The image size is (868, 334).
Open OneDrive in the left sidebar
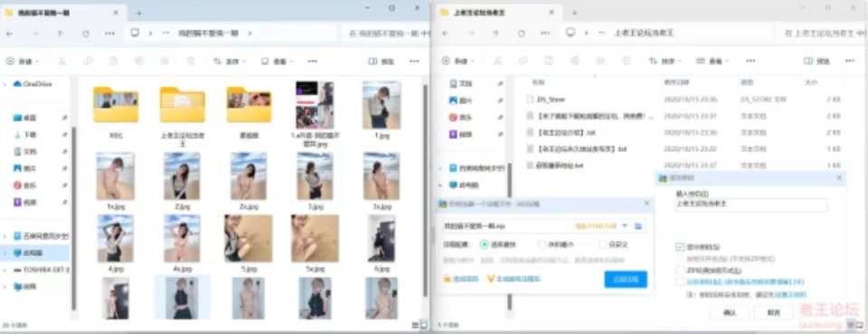point(36,84)
